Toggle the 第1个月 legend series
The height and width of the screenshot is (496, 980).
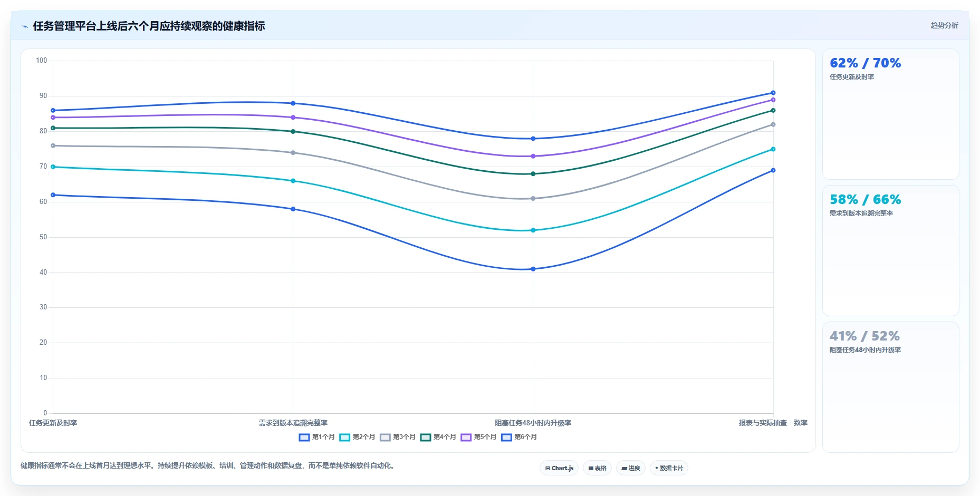pos(317,437)
